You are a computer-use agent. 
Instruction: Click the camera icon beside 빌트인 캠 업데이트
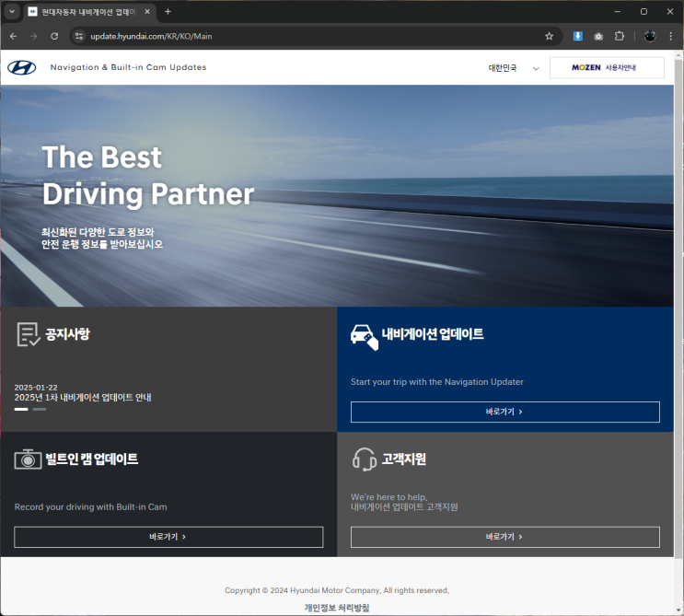click(28, 459)
